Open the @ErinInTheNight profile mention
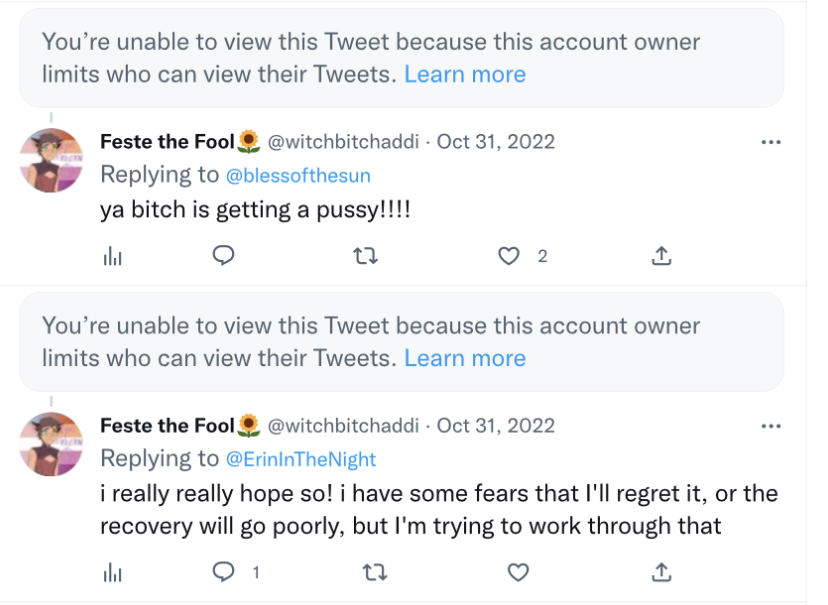Viewport: 828px width, 605px height. (x=301, y=459)
